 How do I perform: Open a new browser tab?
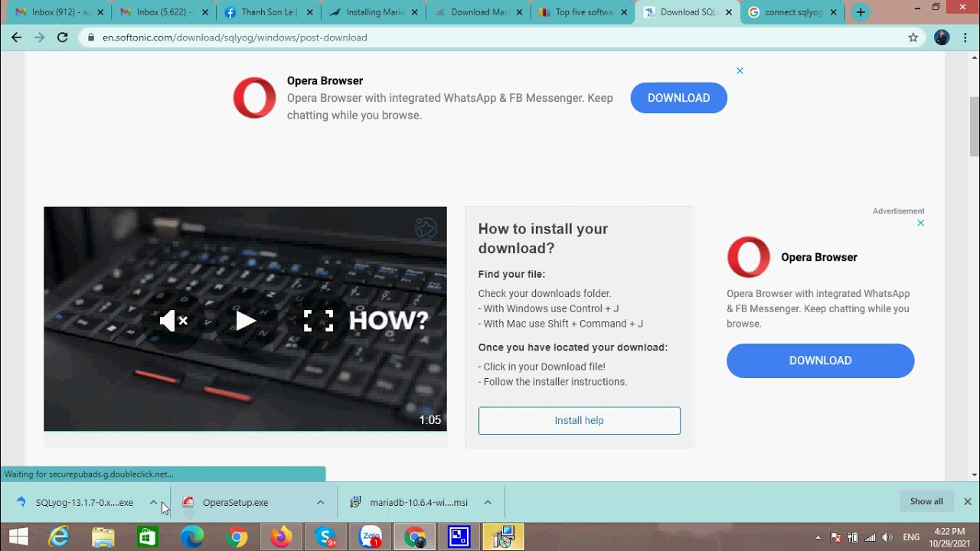[861, 12]
